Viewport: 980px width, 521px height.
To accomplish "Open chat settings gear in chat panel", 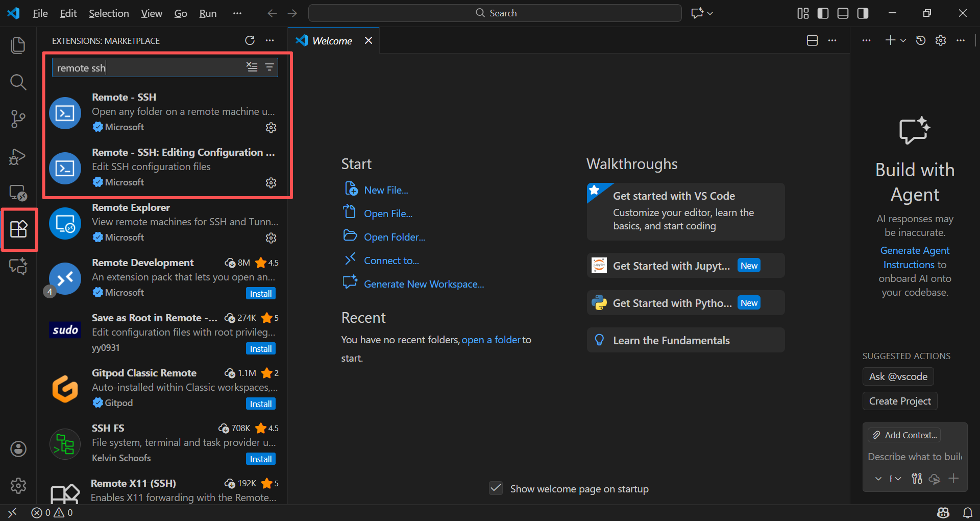I will pyautogui.click(x=941, y=40).
